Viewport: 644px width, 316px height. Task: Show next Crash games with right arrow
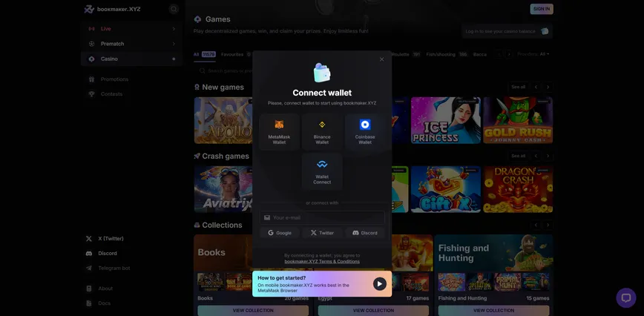[x=548, y=156]
